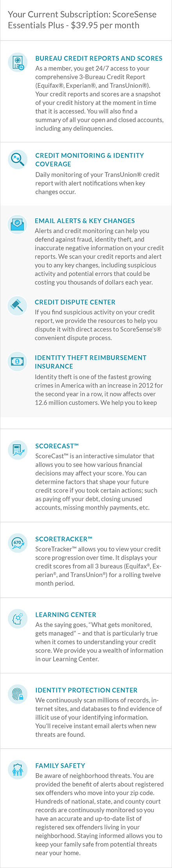Click the Identity Protection fingerprint icon
Viewport: 172px width, 868px height.
tap(18, 694)
